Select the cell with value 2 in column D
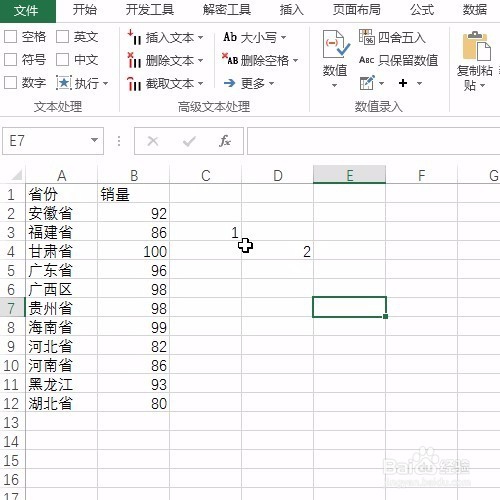Viewport: 500px width, 500px height. [x=277, y=251]
